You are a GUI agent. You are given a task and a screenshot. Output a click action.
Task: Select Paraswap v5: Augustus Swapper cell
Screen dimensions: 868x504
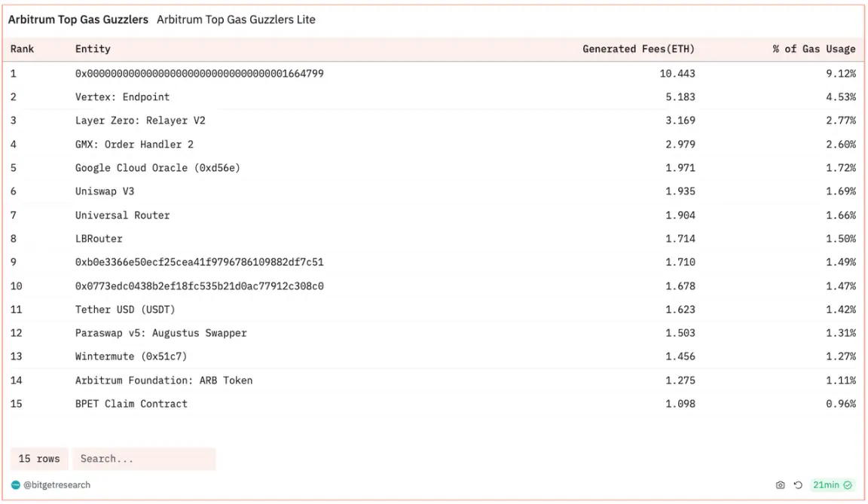161,333
